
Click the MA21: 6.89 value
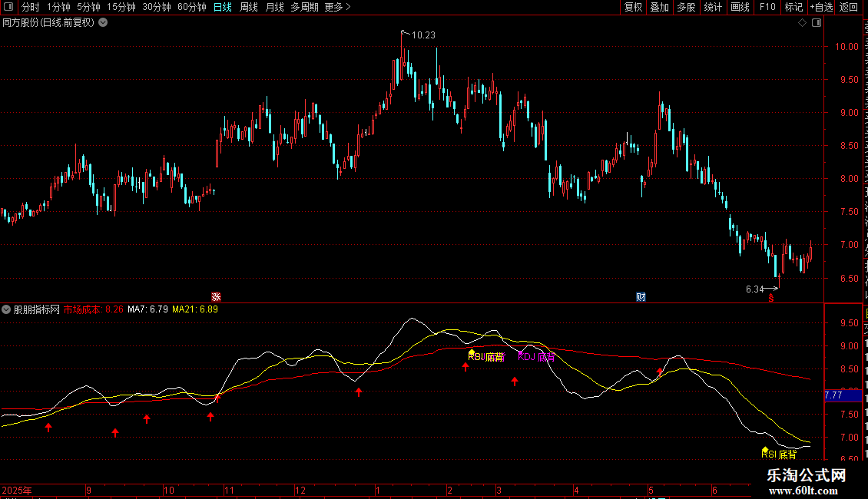195,310
